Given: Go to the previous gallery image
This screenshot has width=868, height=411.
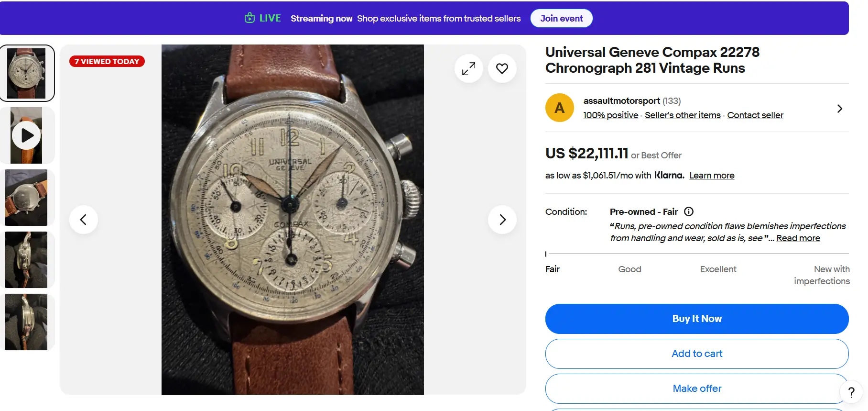Looking at the screenshot, I should click(84, 220).
